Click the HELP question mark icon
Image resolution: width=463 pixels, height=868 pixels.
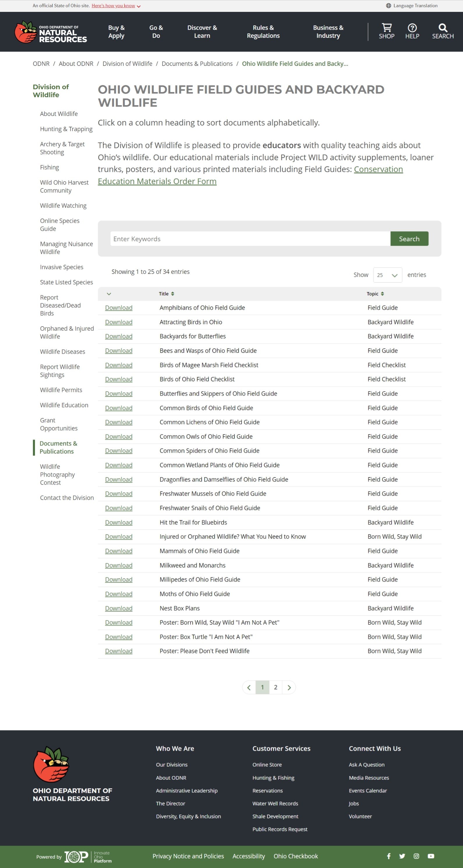[412, 28]
